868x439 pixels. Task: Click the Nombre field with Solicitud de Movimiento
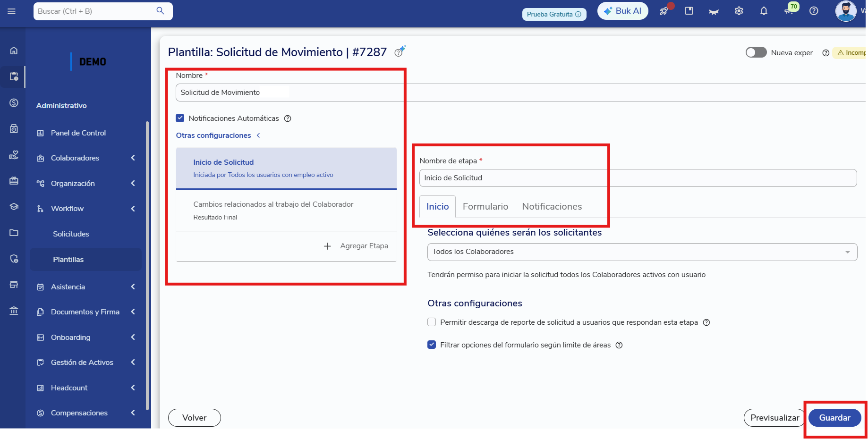coord(519,93)
